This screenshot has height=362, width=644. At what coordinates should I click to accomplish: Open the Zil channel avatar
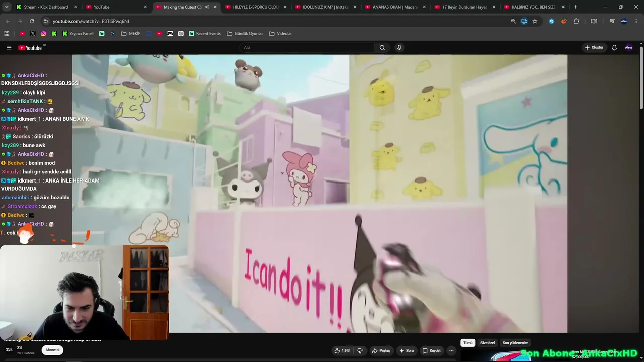pos(9,350)
